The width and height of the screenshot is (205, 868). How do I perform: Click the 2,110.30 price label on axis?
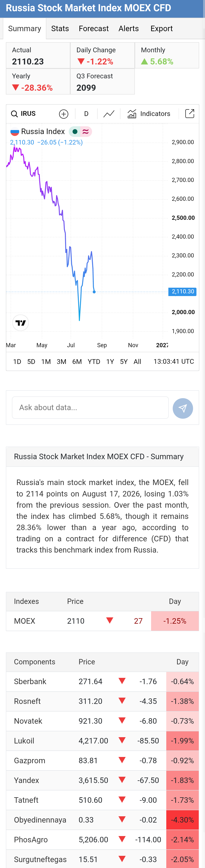(x=182, y=291)
